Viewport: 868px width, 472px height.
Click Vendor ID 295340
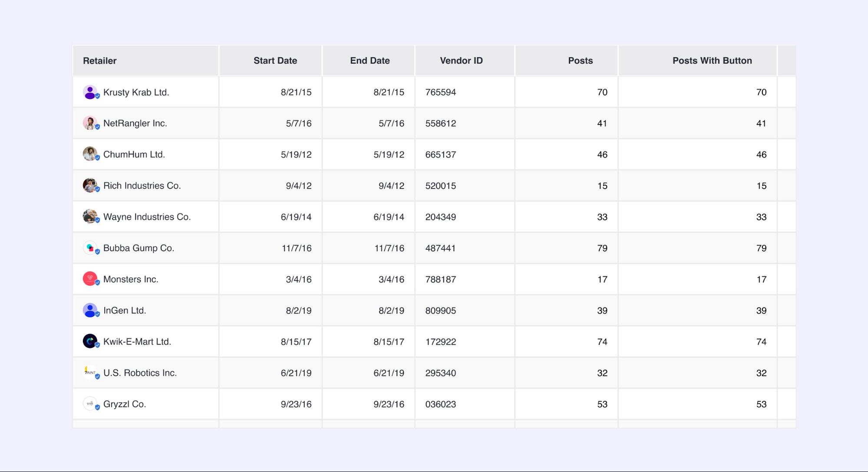(441, 373)
